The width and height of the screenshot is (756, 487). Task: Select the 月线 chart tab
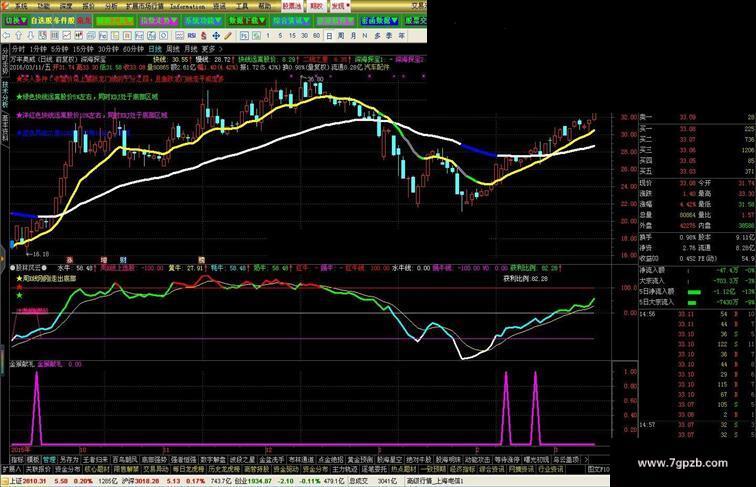(x=190, y=49)
